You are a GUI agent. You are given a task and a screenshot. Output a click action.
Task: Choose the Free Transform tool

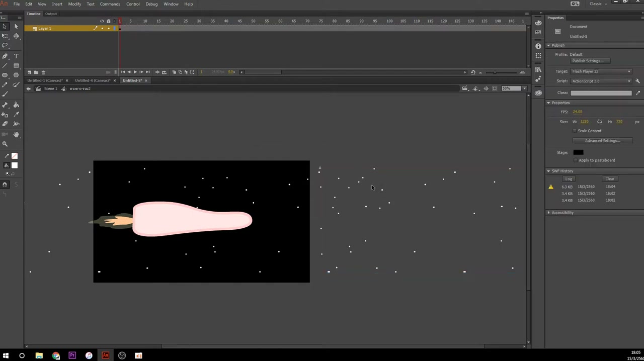coord(5,36)
